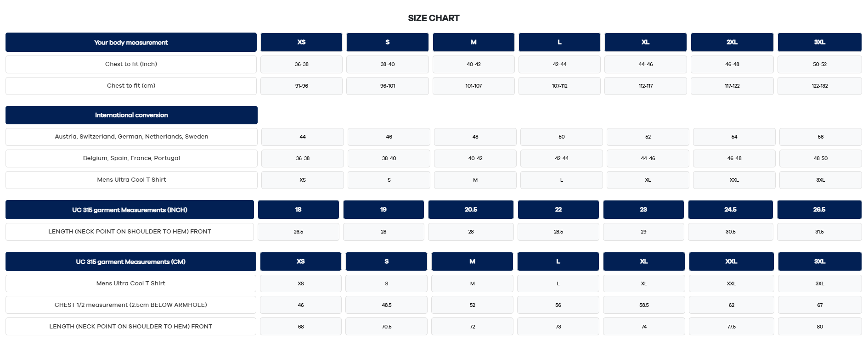This screenshot has width=868, height=339.
Task: Select the "Your body measurement" header
Action: tap(131, 42)
